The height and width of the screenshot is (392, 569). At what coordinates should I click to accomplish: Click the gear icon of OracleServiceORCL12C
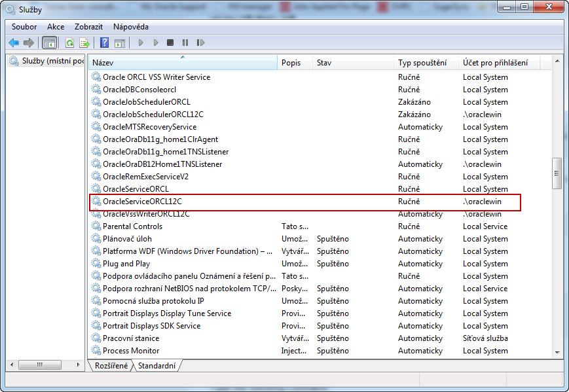pos(96,202)
